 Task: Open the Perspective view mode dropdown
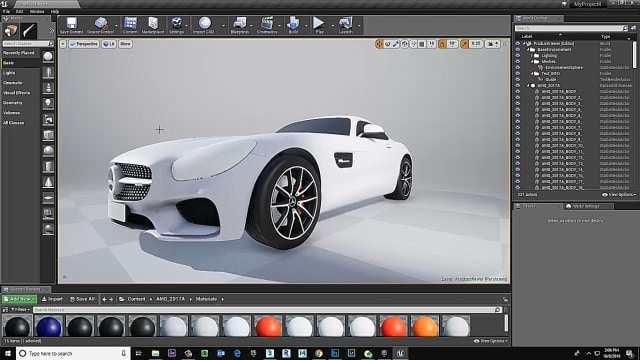point(84,44)
